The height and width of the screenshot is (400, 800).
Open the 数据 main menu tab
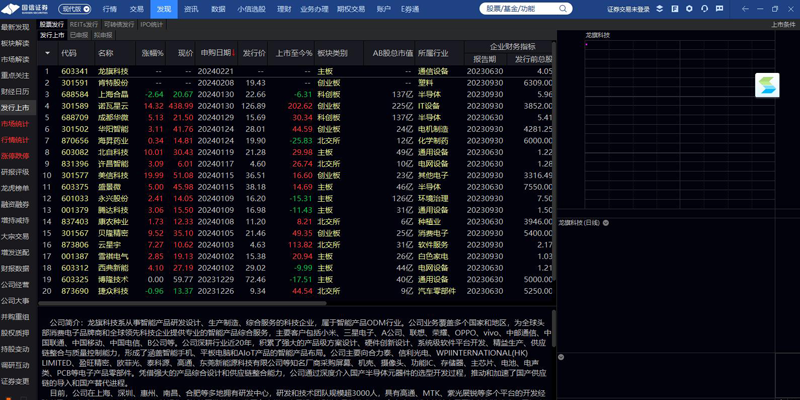(218, 9)
